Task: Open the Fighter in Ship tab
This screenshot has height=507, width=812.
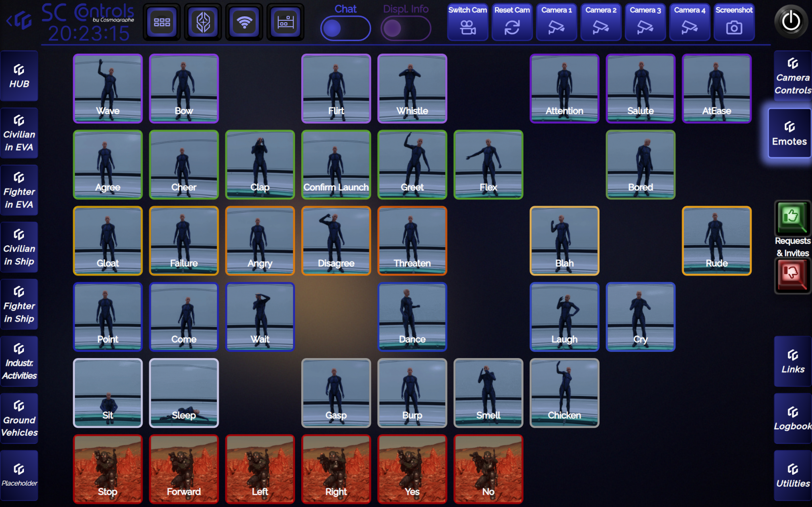Action: pos(19,304)
